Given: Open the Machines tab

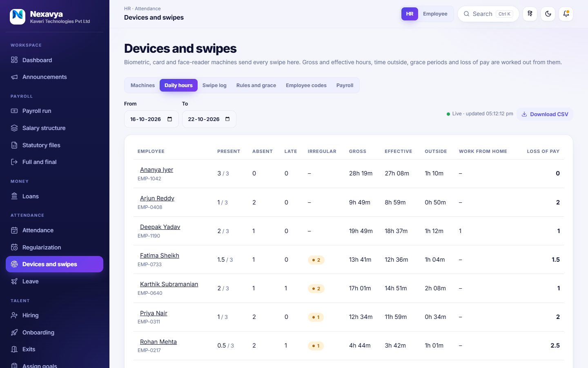Looking at the screenshot, I should coord(143,85).
